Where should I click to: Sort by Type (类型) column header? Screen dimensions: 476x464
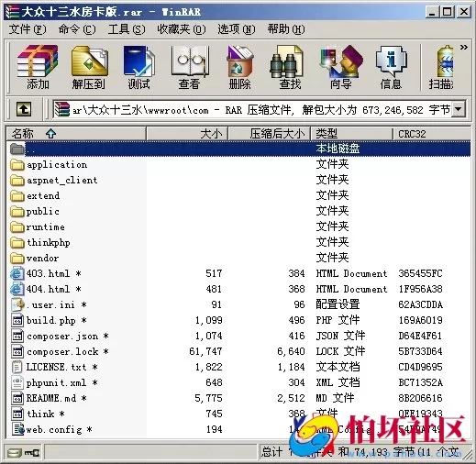351,134
